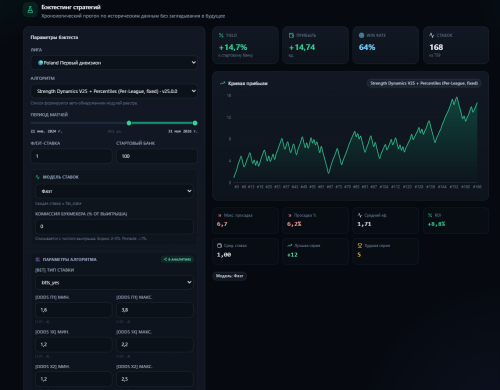Click the pulse icon on the Ставок card
Image resolution: width=500 pixels, height=390 pixels.
432,35
